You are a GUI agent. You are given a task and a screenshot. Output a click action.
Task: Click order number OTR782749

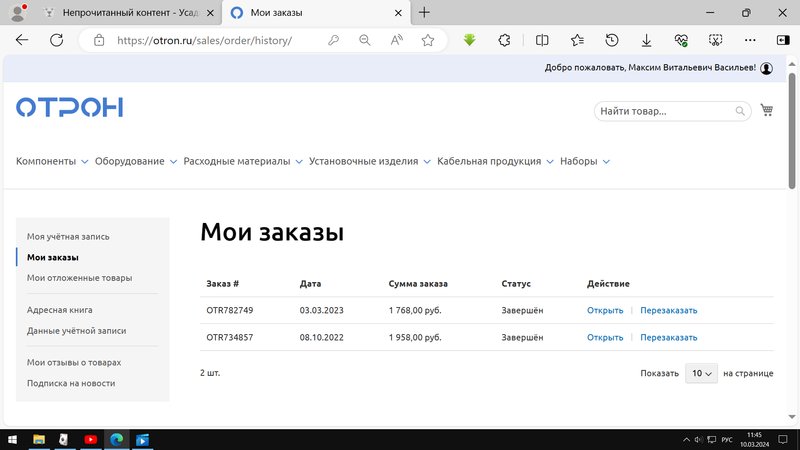pyautogui.click(x=230, y=310)
